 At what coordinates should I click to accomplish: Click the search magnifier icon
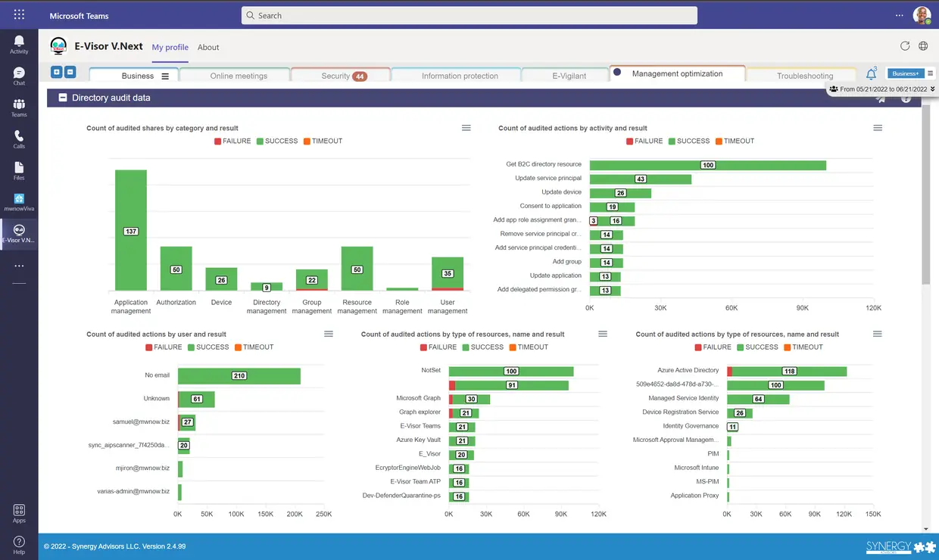point(249,15)
